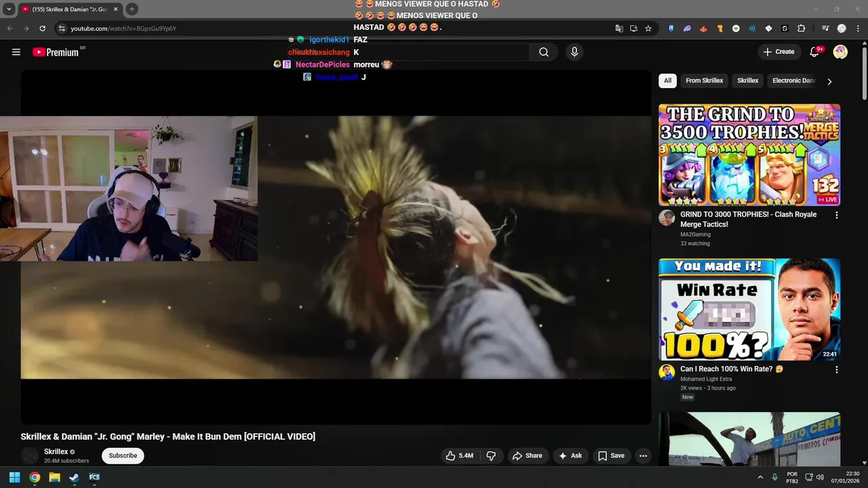Click the blue shield extension icon
Screen dimensions: 868x488
[671, 28]
